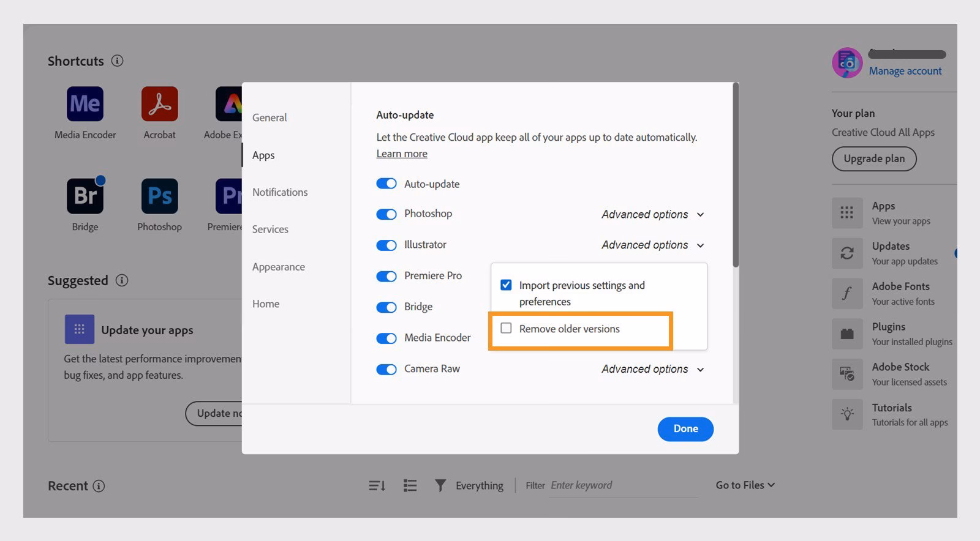Open the Adobe Fonts icon

[847, 294]
